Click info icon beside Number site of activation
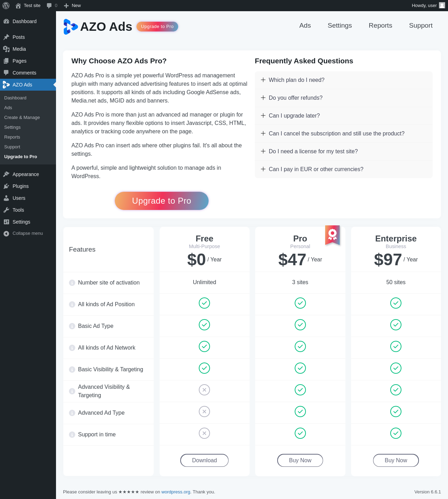Image resolution: width=448 pixels, height=499 pixels. pos(72,283)
